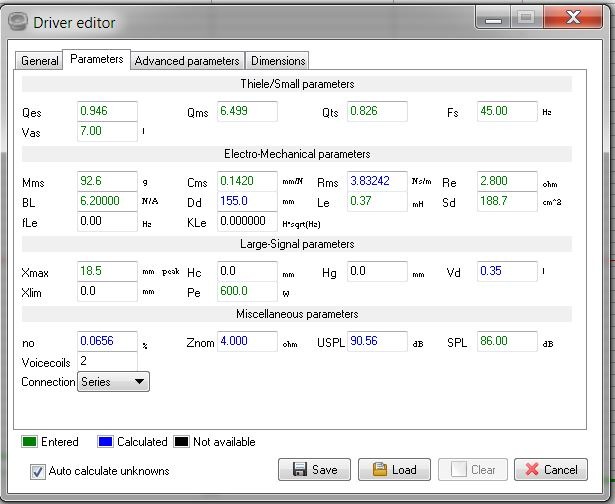Image resolution: width=615 pixels, height=504 pixels.
Task: Click the Xmax field showing 18.5
Action: point(107,271)
